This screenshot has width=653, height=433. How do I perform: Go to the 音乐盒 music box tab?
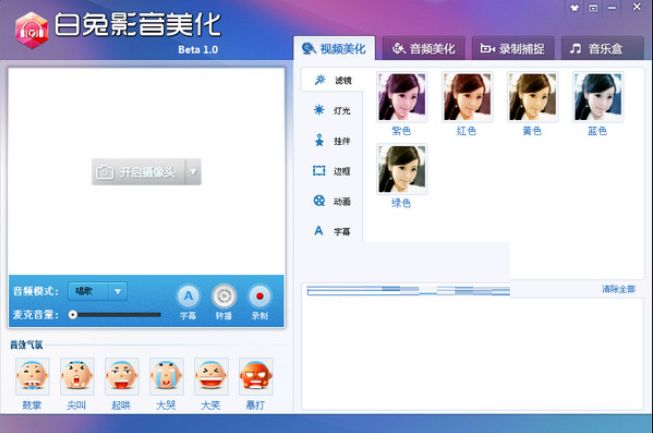600,48
